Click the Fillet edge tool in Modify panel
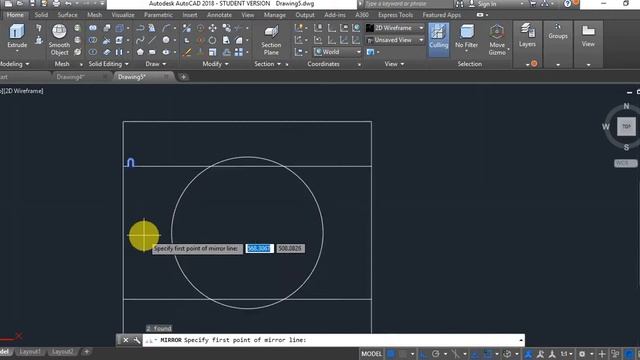The image size is (640, 360). (x=239, y=40)
